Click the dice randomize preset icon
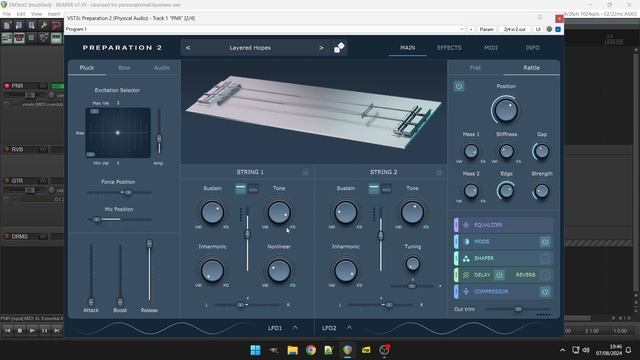Viewport: 640px width, 360px height. click(339, 48)
